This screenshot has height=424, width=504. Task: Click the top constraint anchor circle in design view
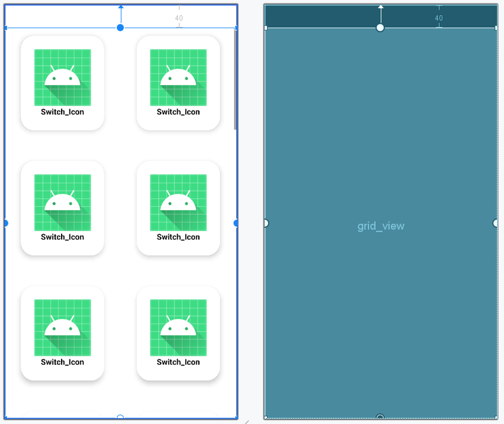(x=120, y=28)
